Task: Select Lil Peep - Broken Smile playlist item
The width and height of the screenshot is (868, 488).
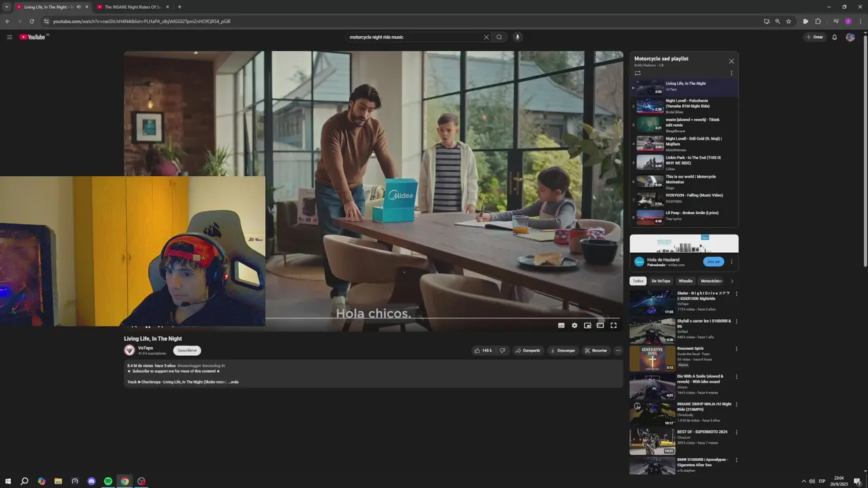Action: pos(684,218)
